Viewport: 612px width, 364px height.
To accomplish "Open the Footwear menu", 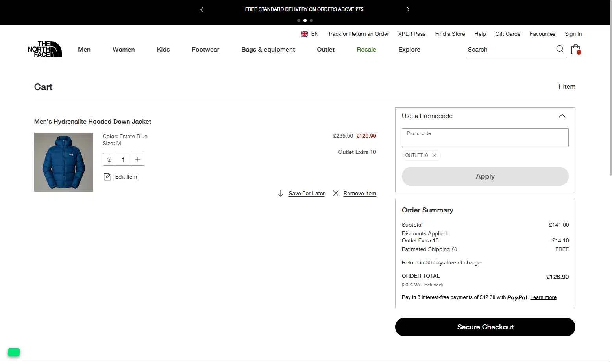I will pos(205,49).
